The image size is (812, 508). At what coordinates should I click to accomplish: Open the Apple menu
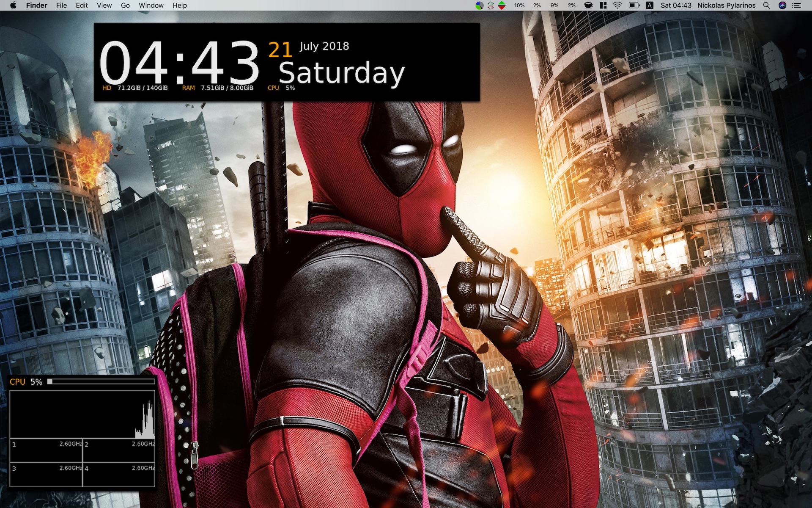click(13, 6)
